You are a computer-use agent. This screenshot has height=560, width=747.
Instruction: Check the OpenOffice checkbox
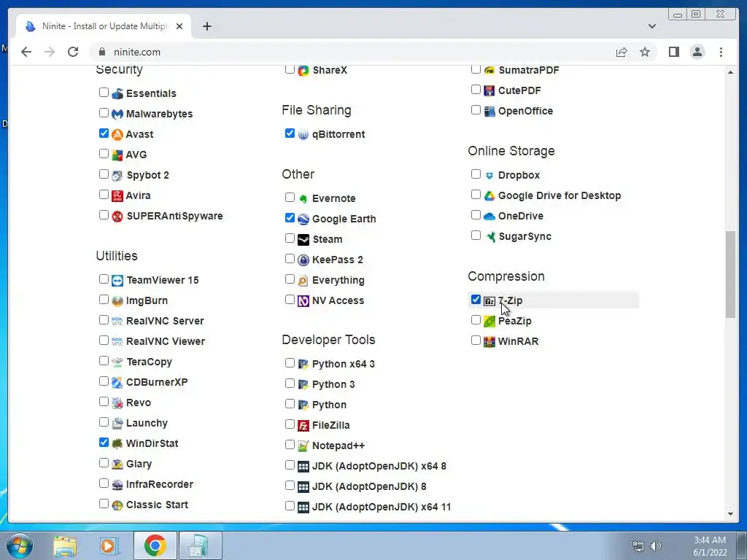pos(476,110)
